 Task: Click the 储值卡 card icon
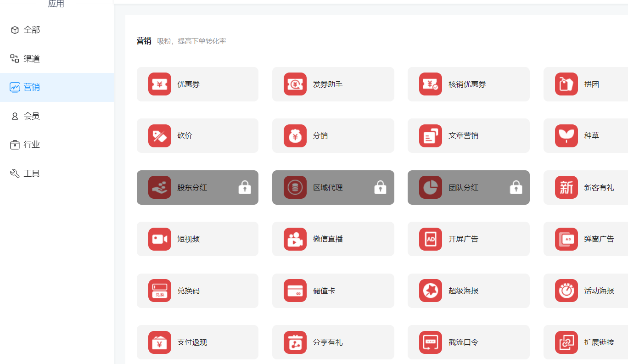295,291
